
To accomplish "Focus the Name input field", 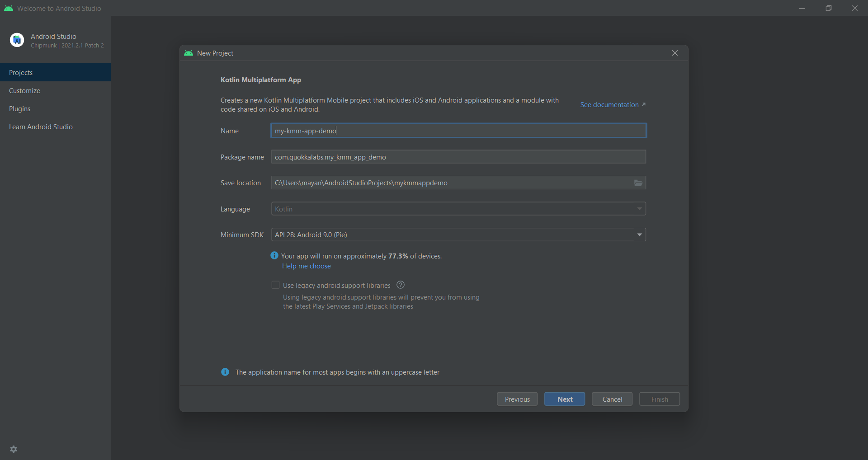I will 458,131.
